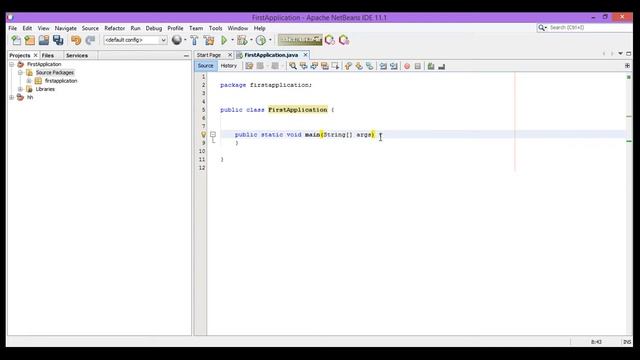Click the FirstApplication class name in code
Viewport: 640px width, 360px height.
[x=298, y=110]
